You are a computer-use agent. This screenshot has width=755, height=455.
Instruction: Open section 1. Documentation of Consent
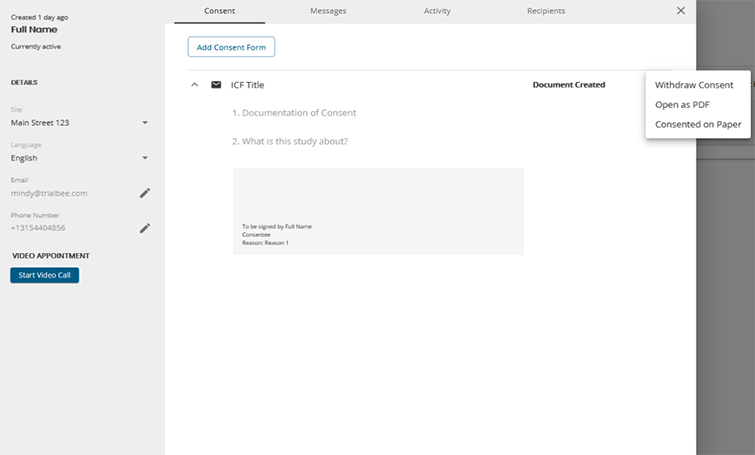[x=294, y=113]
